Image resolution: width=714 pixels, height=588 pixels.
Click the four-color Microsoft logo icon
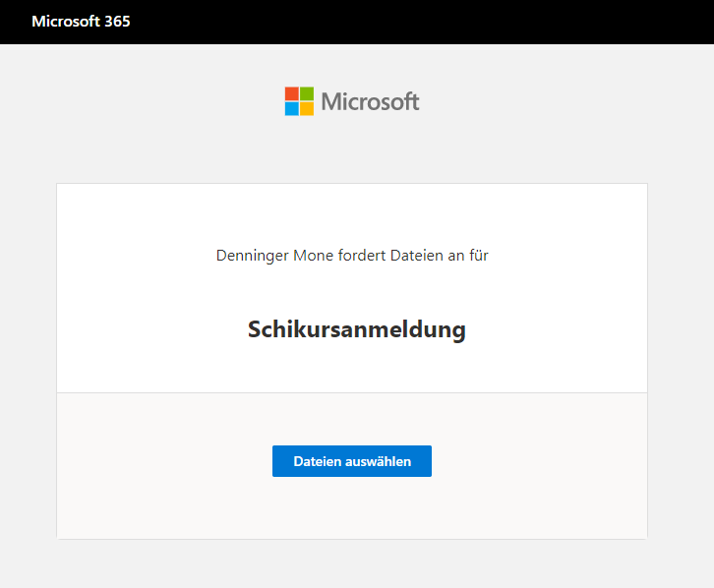pyautogui.click(x=299, y=101)
